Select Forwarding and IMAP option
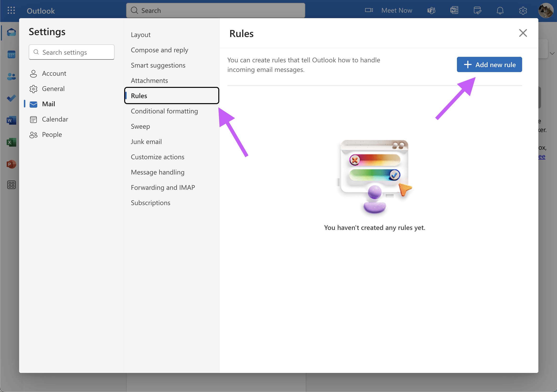 click(163, 187)
